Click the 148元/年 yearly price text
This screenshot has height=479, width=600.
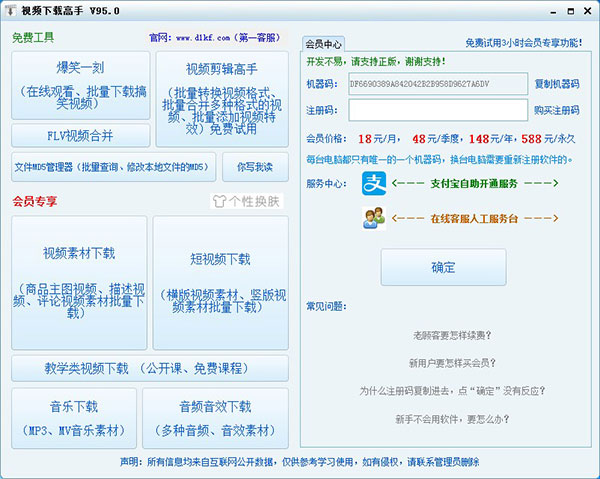pos(493,138)
